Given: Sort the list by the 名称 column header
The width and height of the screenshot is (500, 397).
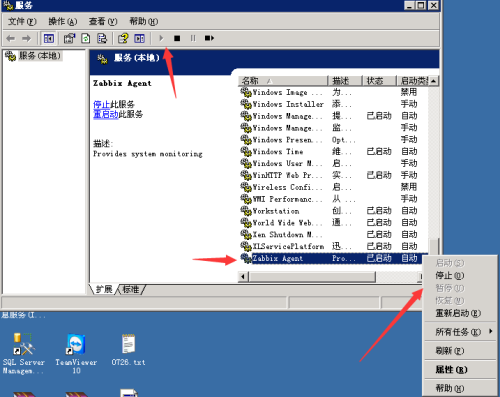Looking at the screenshot, I should [283, 81].
